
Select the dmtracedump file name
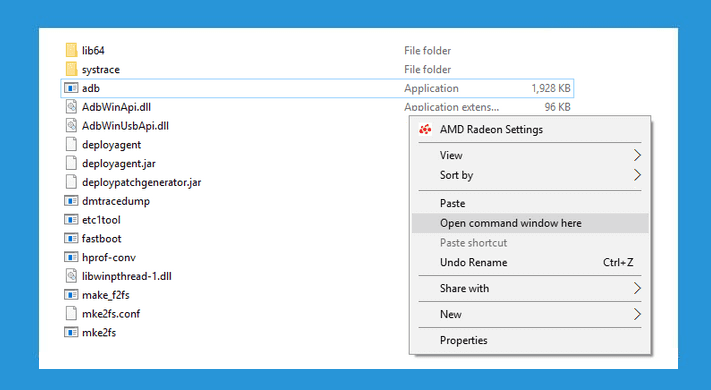coord(116,201)
